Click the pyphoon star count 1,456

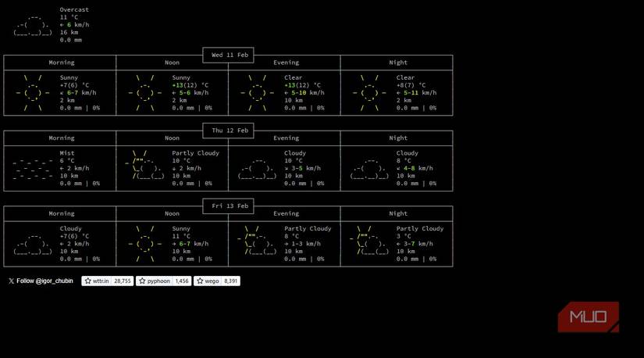tap(182, 281)
